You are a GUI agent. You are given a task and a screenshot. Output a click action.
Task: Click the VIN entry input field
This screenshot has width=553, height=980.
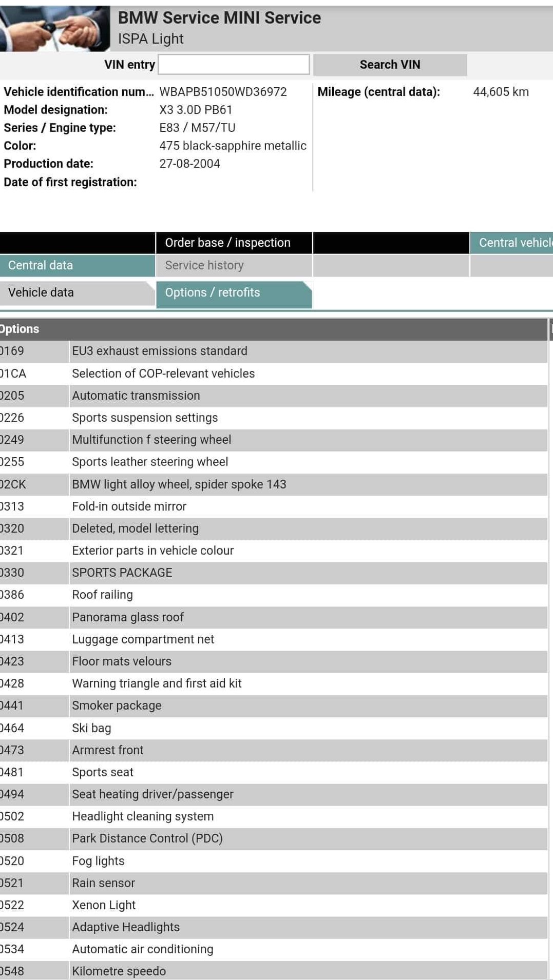click(234, 65)
